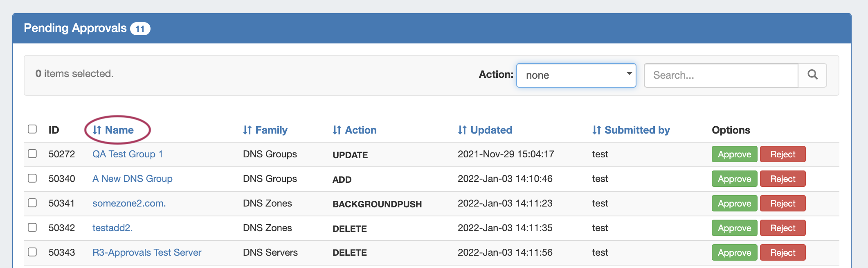
Task: Open the somezone2.com. zone link
Action: (x=129, y=203)
